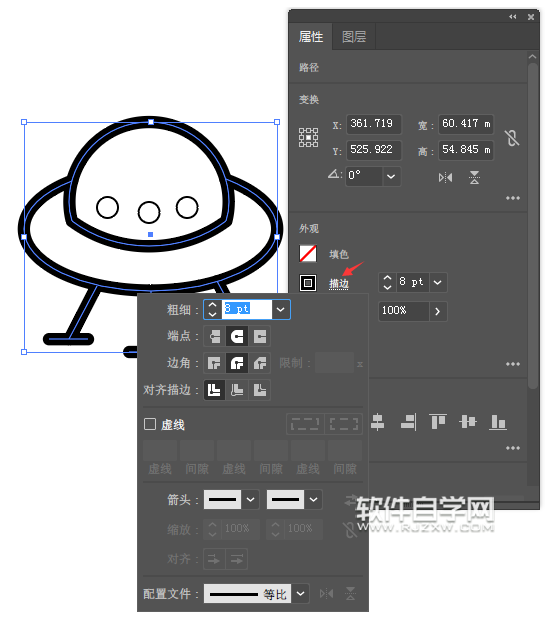This screenshot has height=636, width=558.
Task: Click the flip vertical icon in Transform
Action: (x=474, y=178)
